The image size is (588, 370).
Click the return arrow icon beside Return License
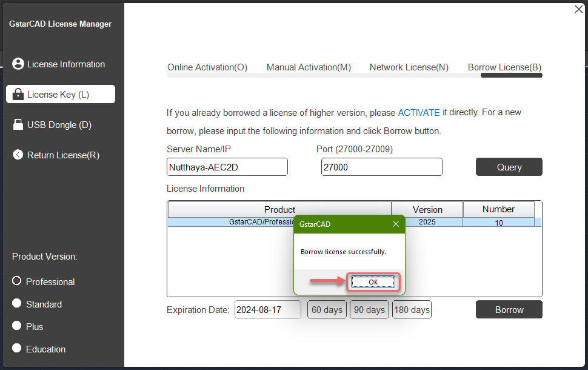tap(18, 155)
